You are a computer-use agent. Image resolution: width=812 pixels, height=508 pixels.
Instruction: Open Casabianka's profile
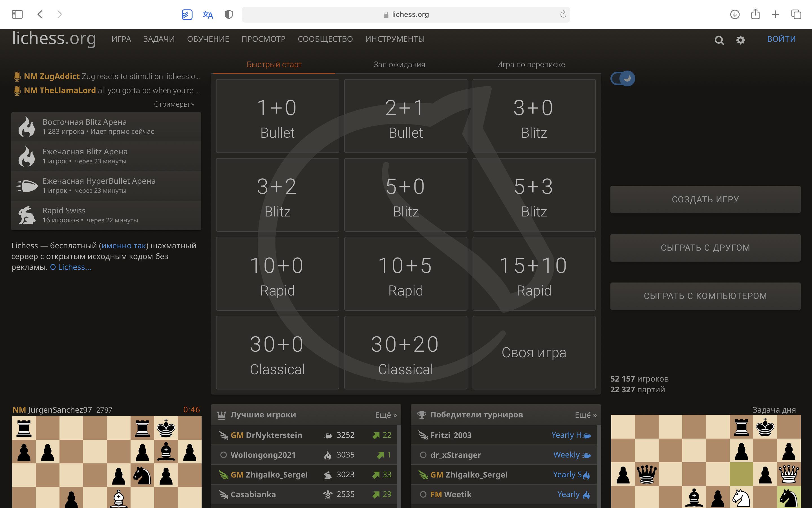pyautogui.click(x=253, y=494)
